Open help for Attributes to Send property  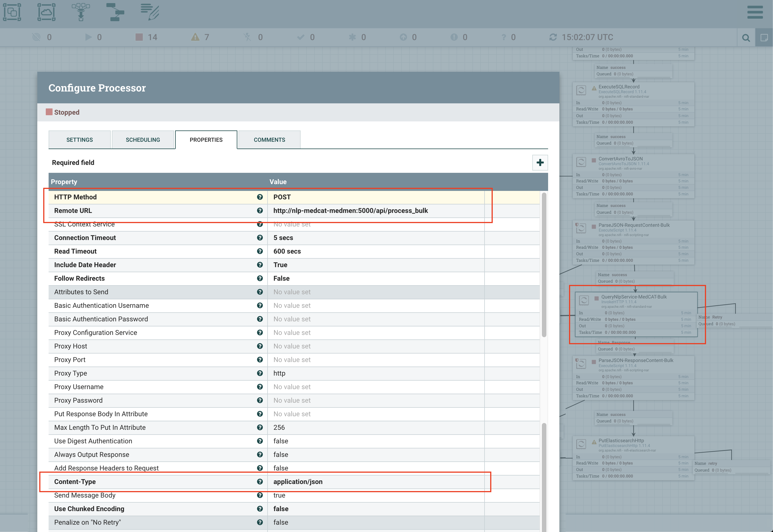(260, 292)
